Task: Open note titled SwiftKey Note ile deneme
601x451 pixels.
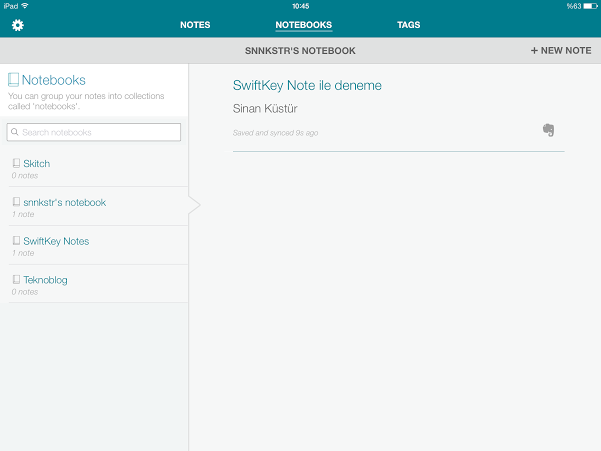Action: coord(307,85)
